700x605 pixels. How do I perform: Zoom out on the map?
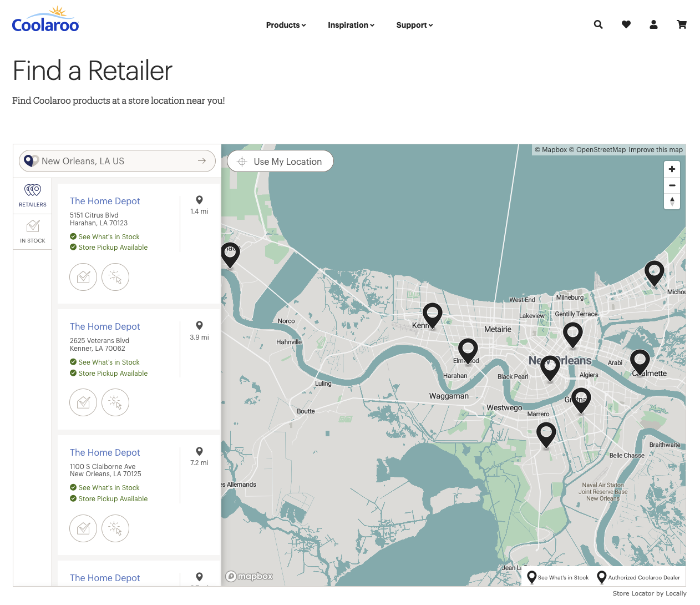(x=672, y=185)
